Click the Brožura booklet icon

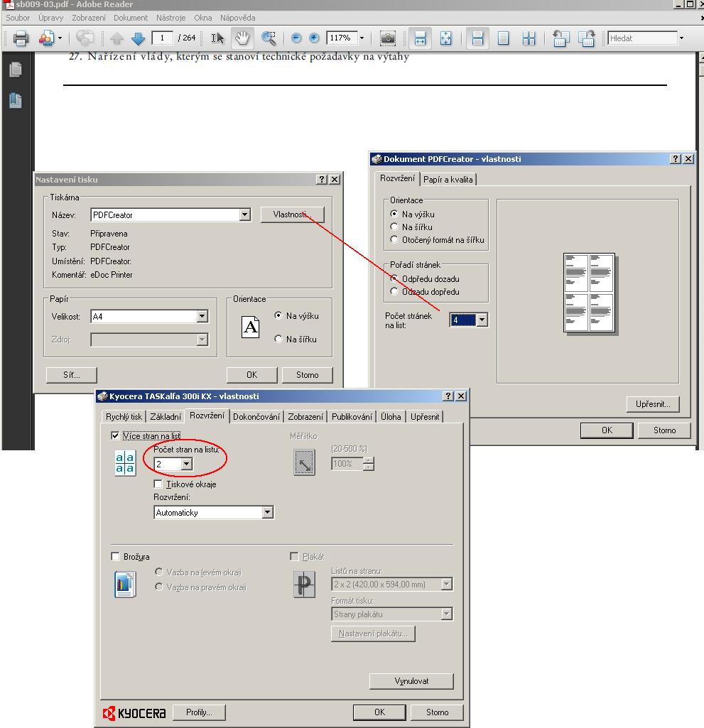(125, 584)
